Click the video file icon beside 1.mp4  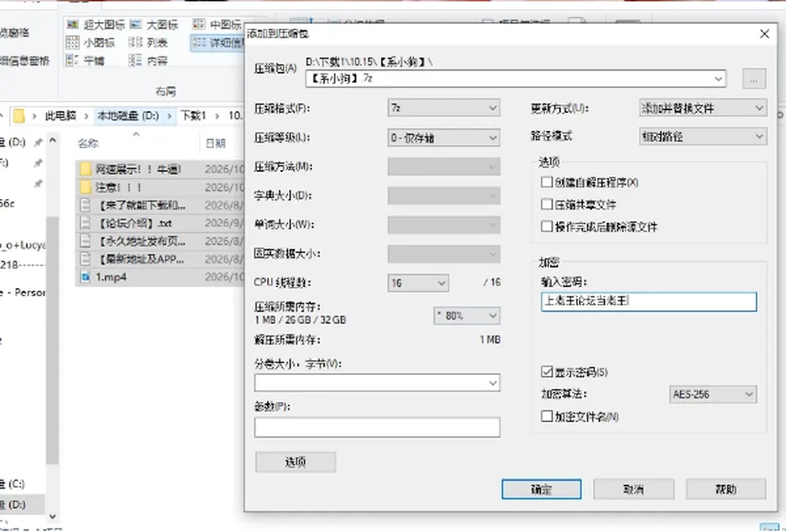pyautogui.click(x=86, y=277)
